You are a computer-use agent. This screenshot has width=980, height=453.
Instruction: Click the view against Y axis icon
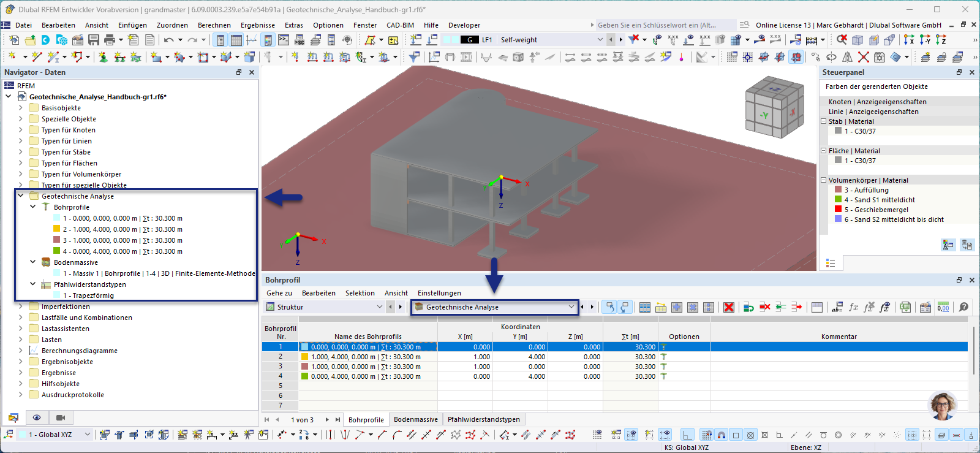click(925, 40)
